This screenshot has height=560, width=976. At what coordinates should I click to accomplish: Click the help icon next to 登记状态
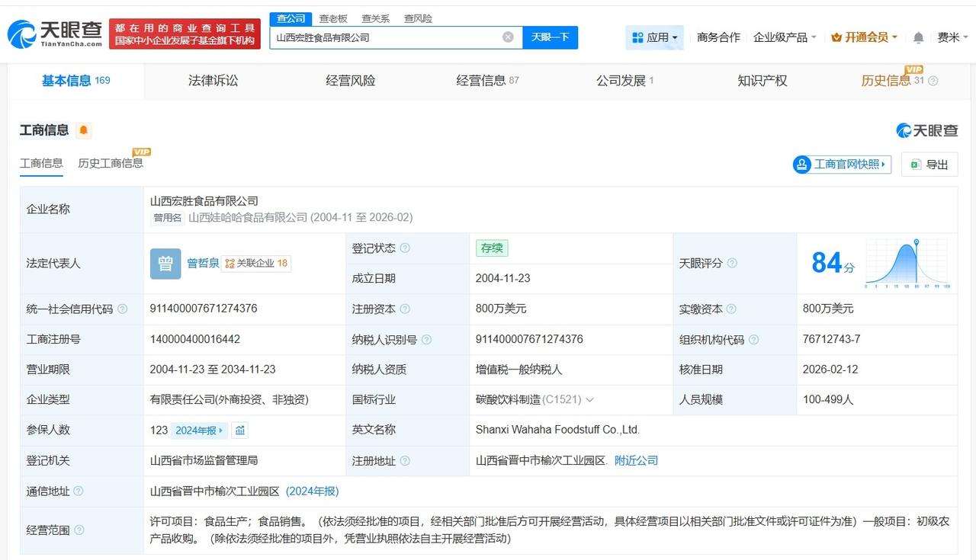[405, 248]
